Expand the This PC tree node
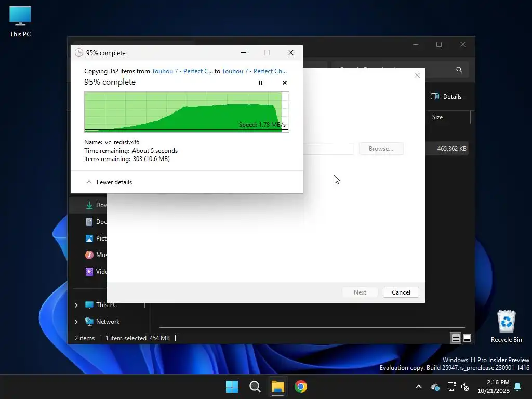Viewport: 532px width, 399px height. click(x=76, y=305)
